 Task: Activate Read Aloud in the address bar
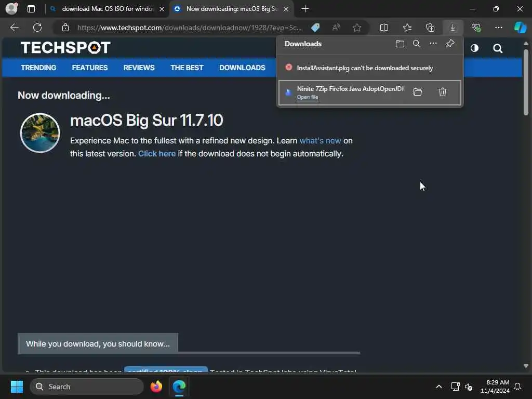(x=336, y=28)
